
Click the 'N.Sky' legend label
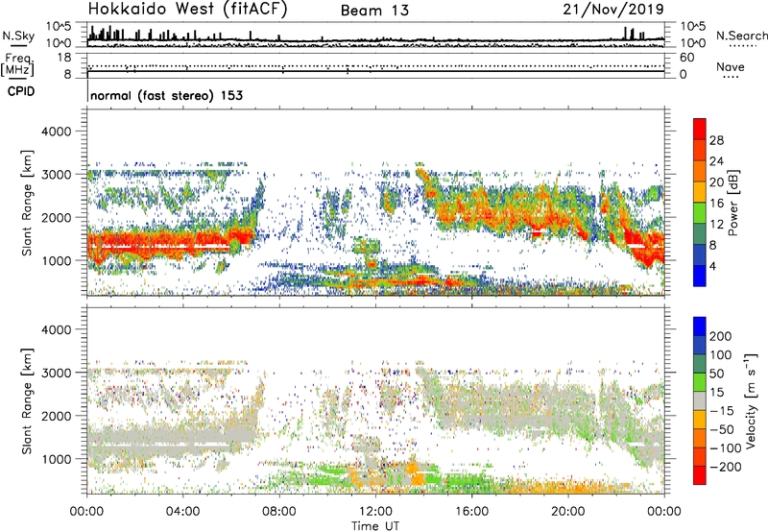point(18,36)
